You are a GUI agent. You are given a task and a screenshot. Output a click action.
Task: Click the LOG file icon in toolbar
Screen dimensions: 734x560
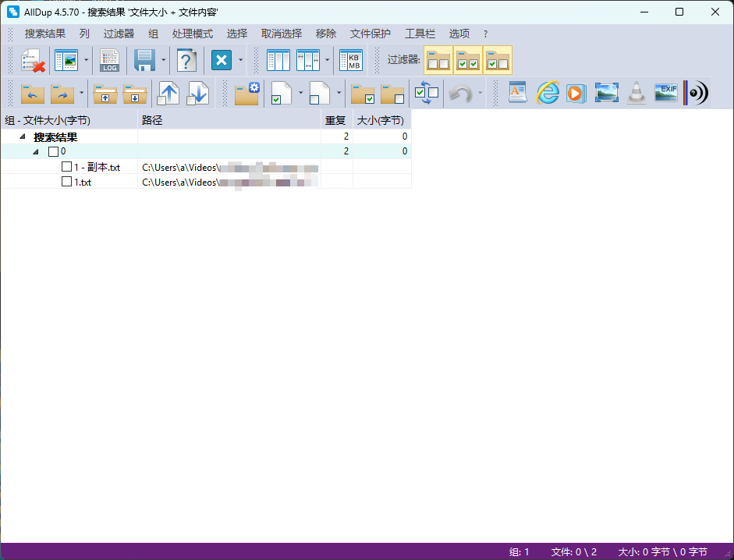(x=110, y=60)
